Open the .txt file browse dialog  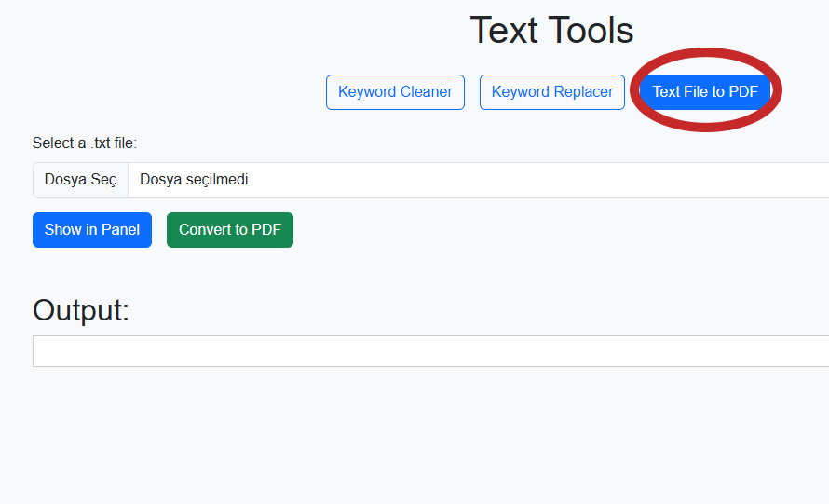pos(80,180)
